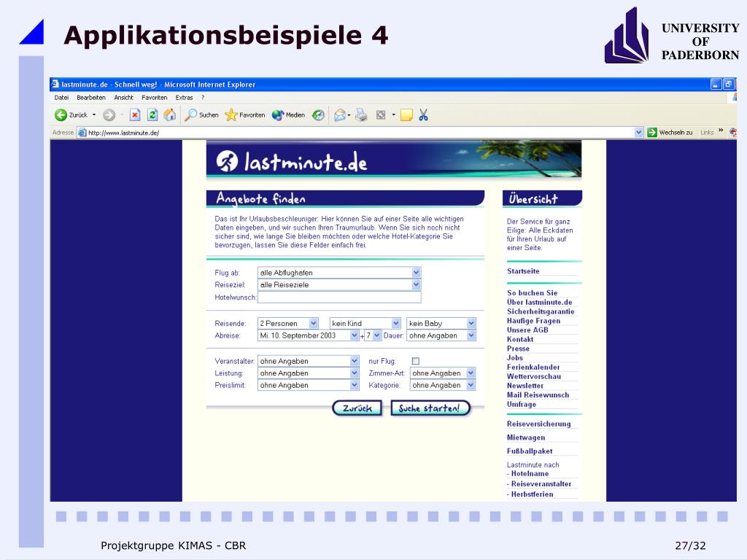Open the Leistung dropdown
The image size is (747, 560).
355,373
